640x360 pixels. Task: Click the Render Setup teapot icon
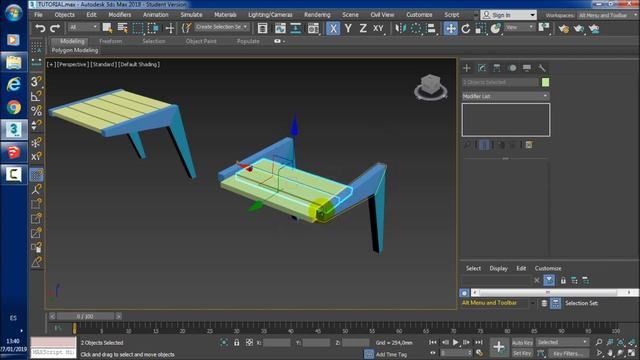point(564,29)
